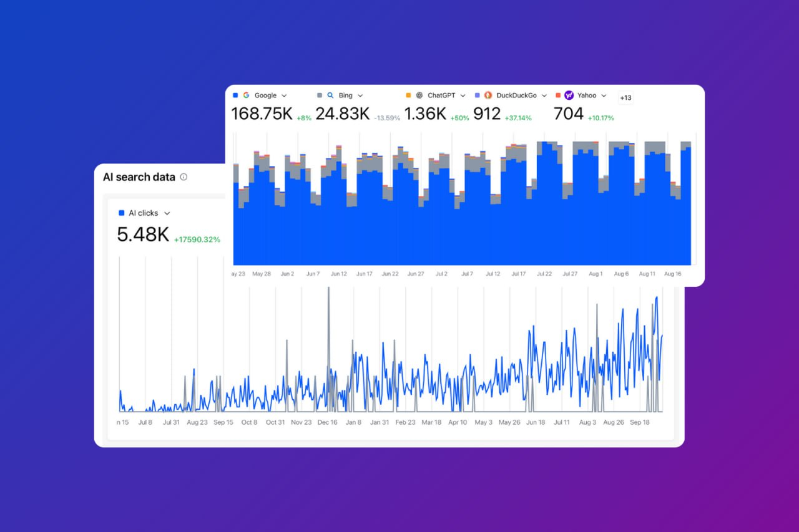Screen dimensions: 799x532
Task: Toggle the red legend marker next to Yahoo
Action: (x=557, y=95)
